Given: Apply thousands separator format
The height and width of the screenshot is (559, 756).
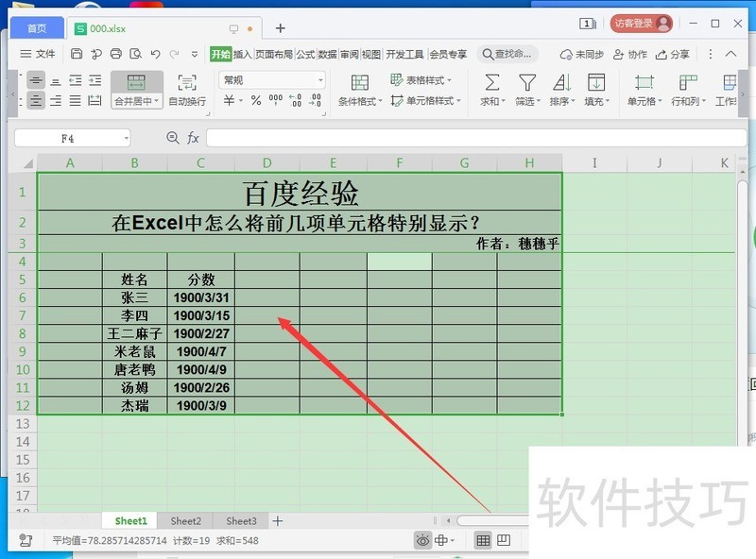Looking at the screenshot, I should pos(276,100).
